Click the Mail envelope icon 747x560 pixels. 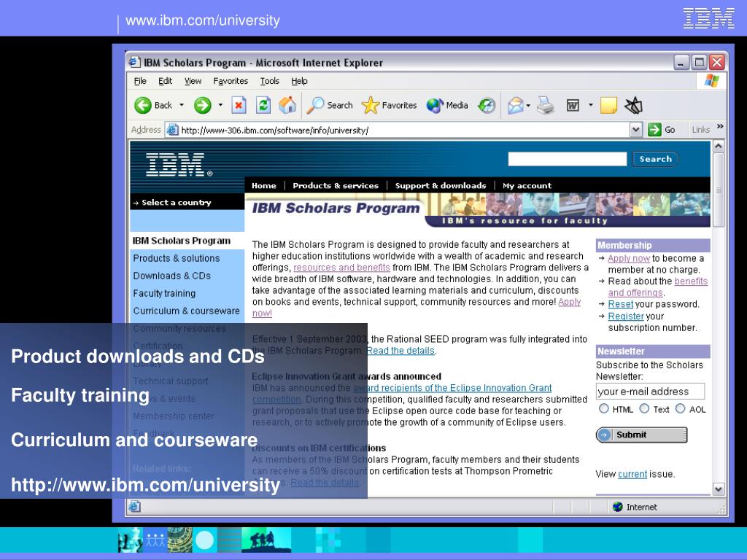pos(516,105)
